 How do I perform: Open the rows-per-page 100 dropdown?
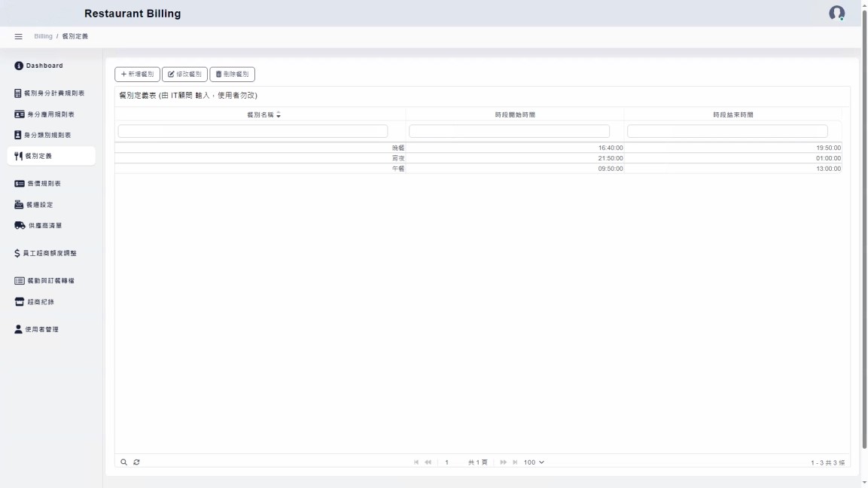(x=534, y=462)
